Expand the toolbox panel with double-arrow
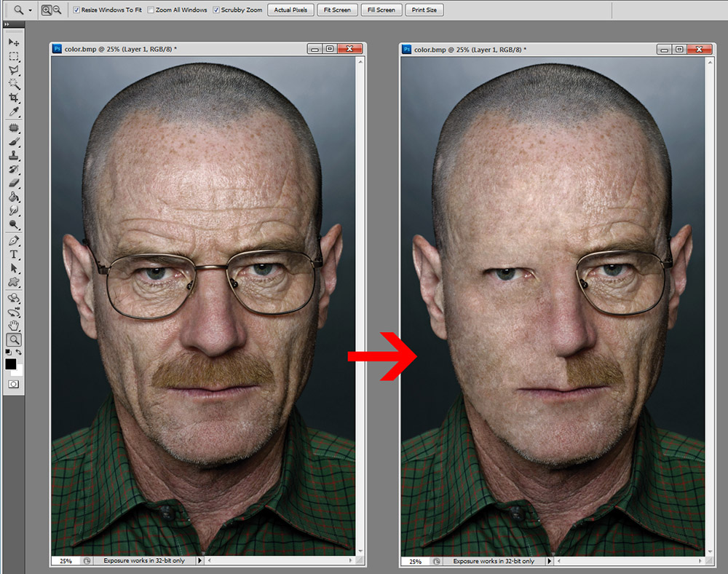Viewport: 728px width, 574px height. [x=7, y=25]
